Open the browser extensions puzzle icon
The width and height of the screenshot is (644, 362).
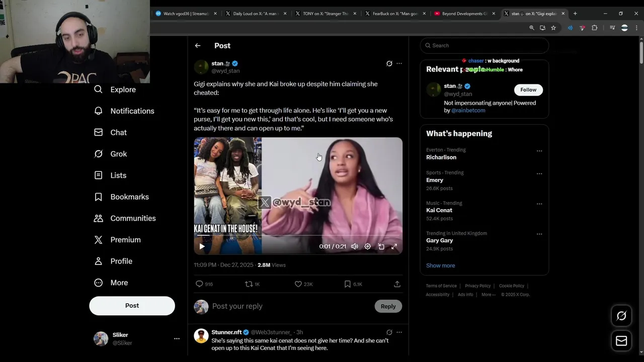pos(594,28)
